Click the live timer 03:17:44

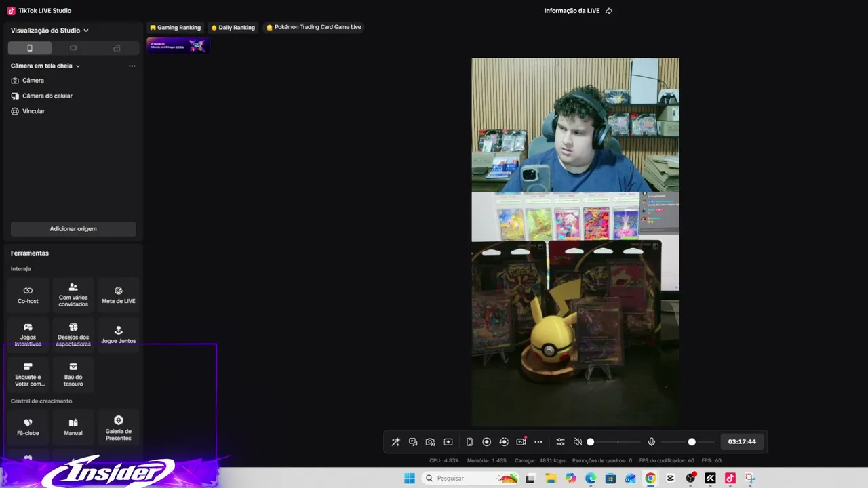tap(742, 442)
